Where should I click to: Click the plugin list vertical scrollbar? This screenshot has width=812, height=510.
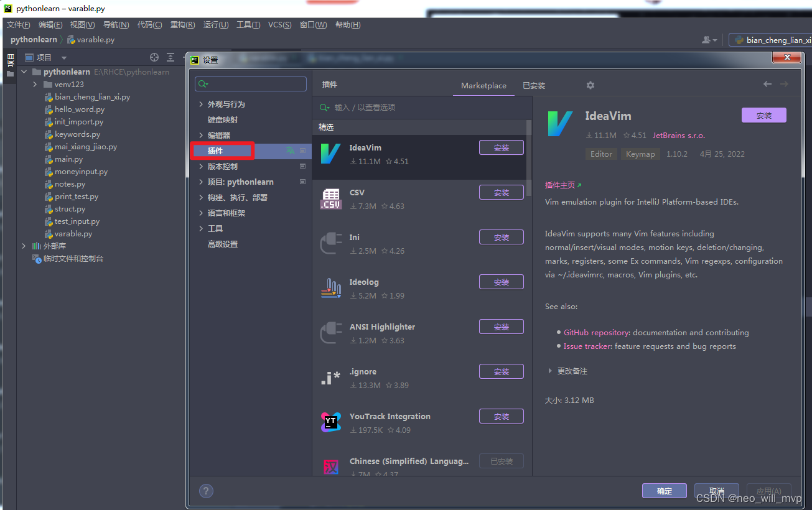(529, 159)
